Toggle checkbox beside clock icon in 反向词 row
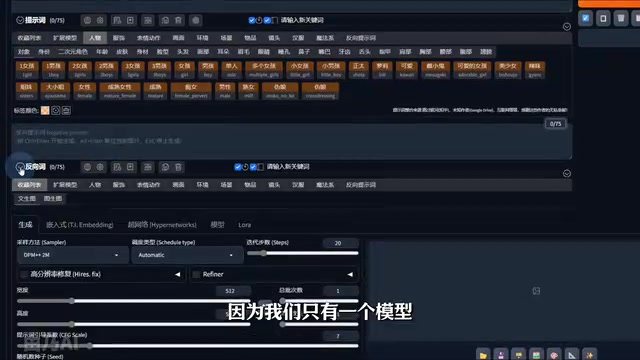The image size is (640, 360). [x=238, y=167]
